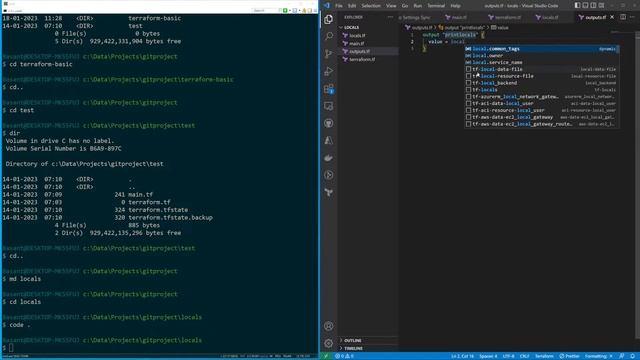The image size is (640, 360).
Task: Click Prettier in the status bar
Action: pyautogui.click(x=569, y=356)
